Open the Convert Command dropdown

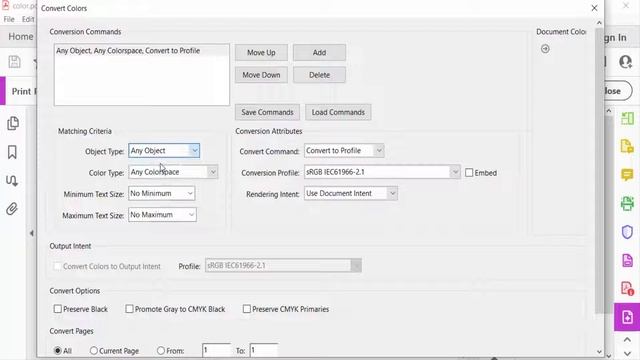344,151
